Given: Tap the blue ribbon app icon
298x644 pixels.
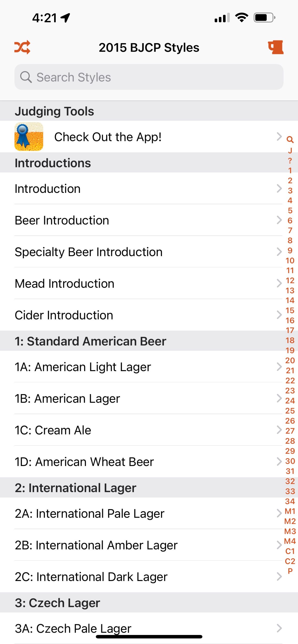Looking at the screenshot, I should coord(29,137).
